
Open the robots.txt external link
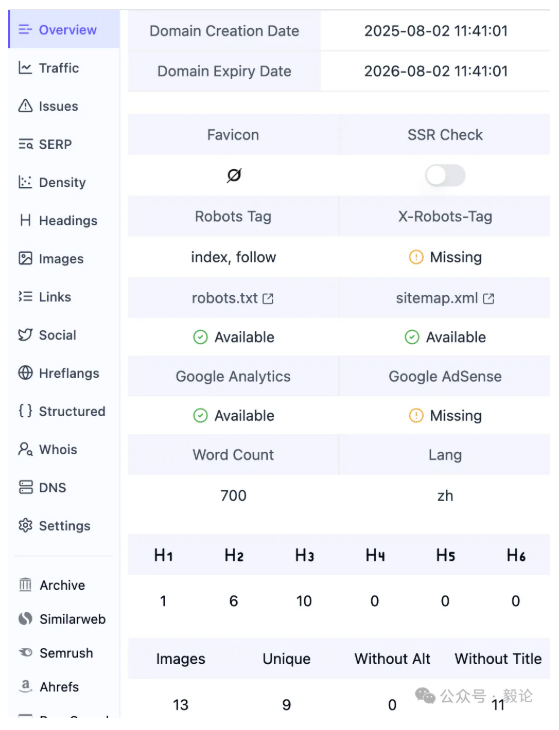tap(233, 298)
